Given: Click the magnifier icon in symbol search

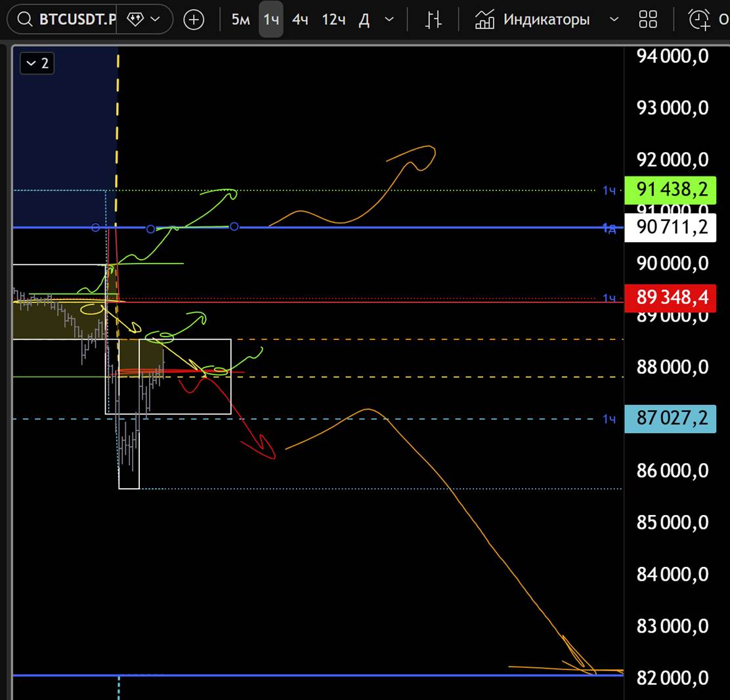Looking at the screenshot, I should point(25,20).
